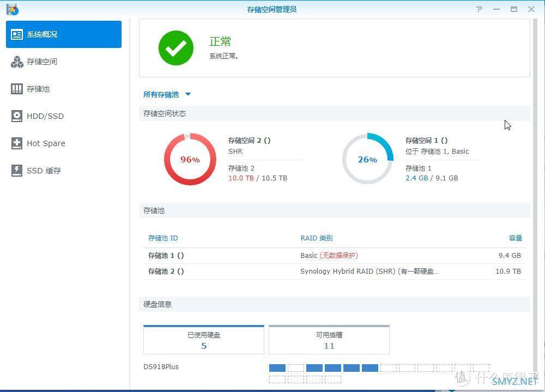Click the green healthy status checkmark icon
The width and height of the screenshot is (545, 392).
[x=176, y=48]
